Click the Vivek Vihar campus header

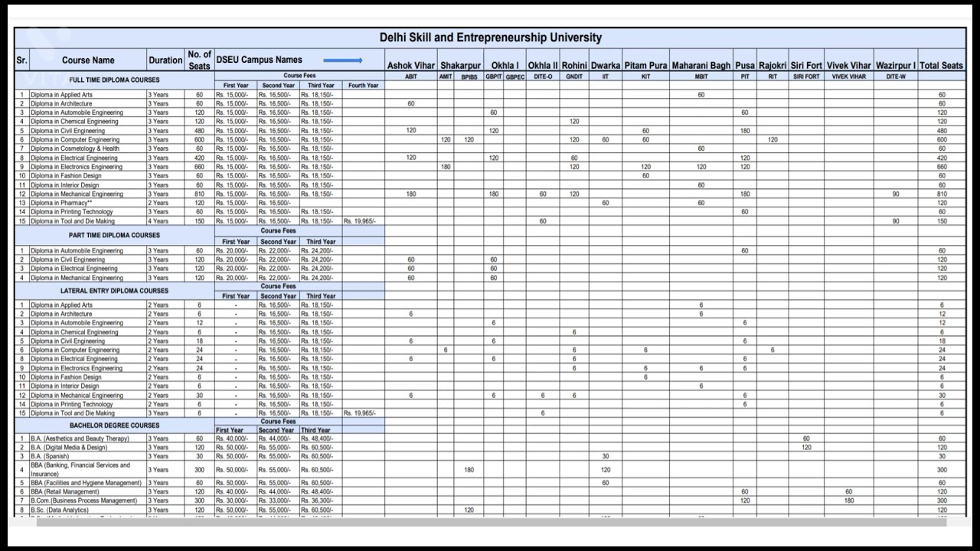pyautogui.click(x=848, y=66)
